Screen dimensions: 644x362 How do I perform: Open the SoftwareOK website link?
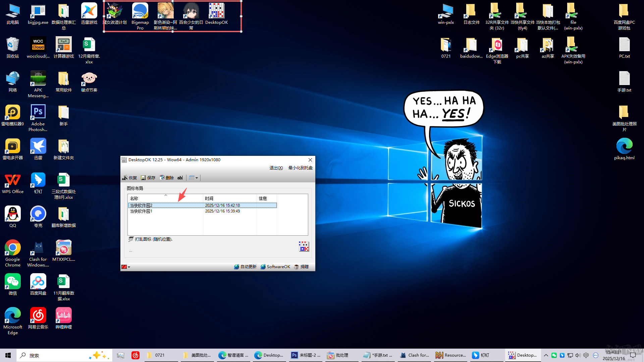[275, 267]
